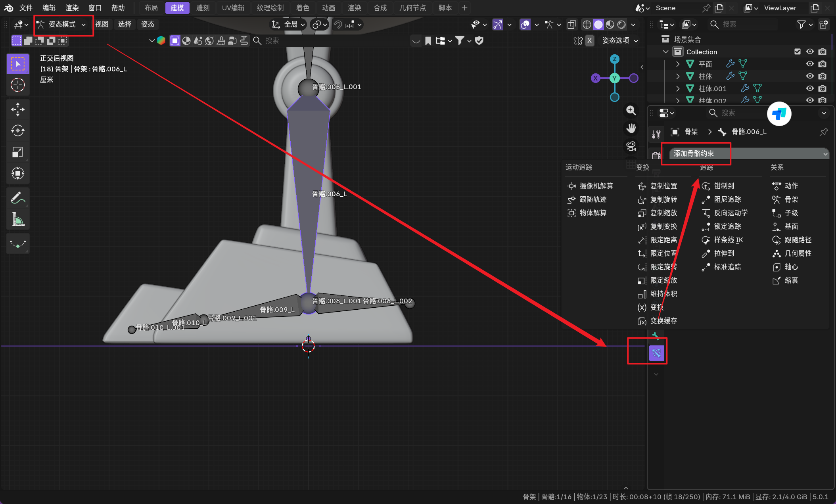Image resolution: width=836 pixels, height=504 pixels.
Task: Click the 姿态选项 button
Action: coord(619,40)
